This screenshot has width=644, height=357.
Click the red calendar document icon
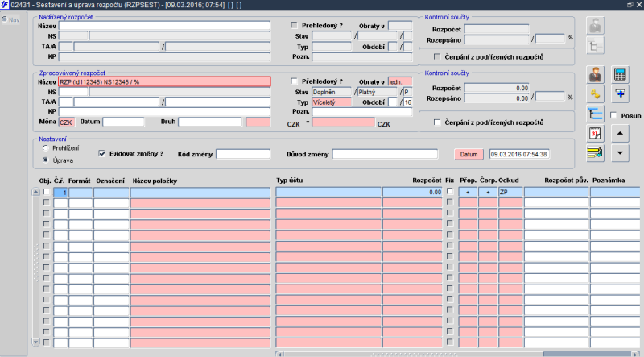596,133
